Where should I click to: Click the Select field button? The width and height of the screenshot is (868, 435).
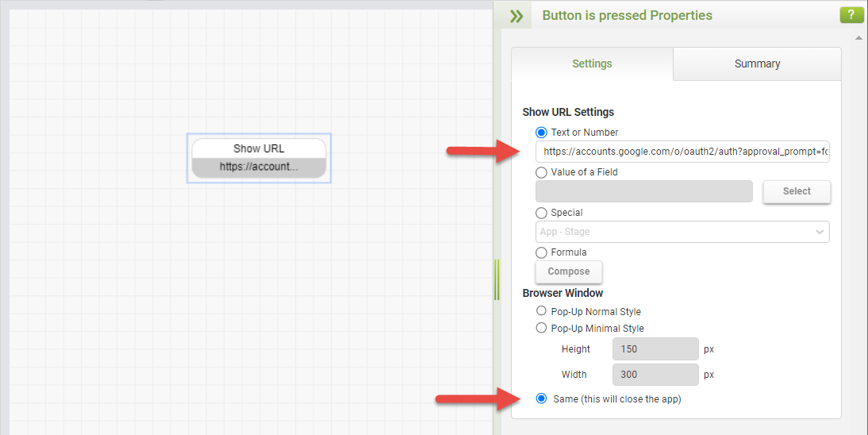(x=797, y=191)
